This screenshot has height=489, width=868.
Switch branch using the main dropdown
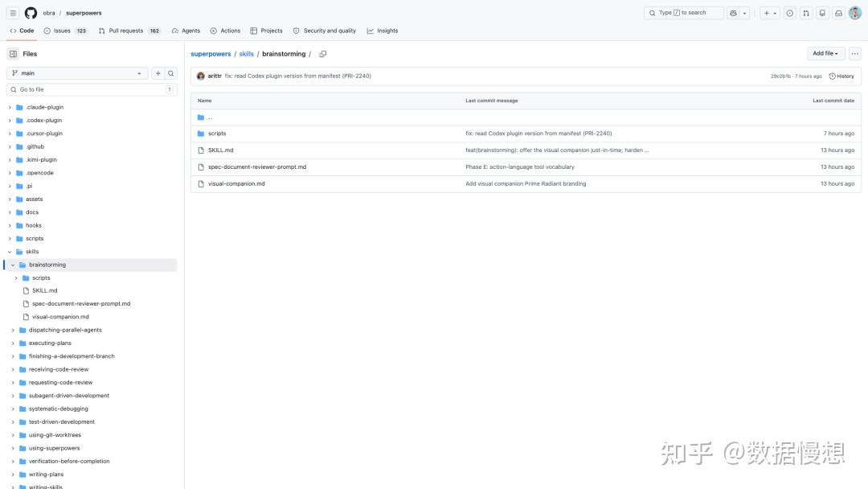point(77,73)
